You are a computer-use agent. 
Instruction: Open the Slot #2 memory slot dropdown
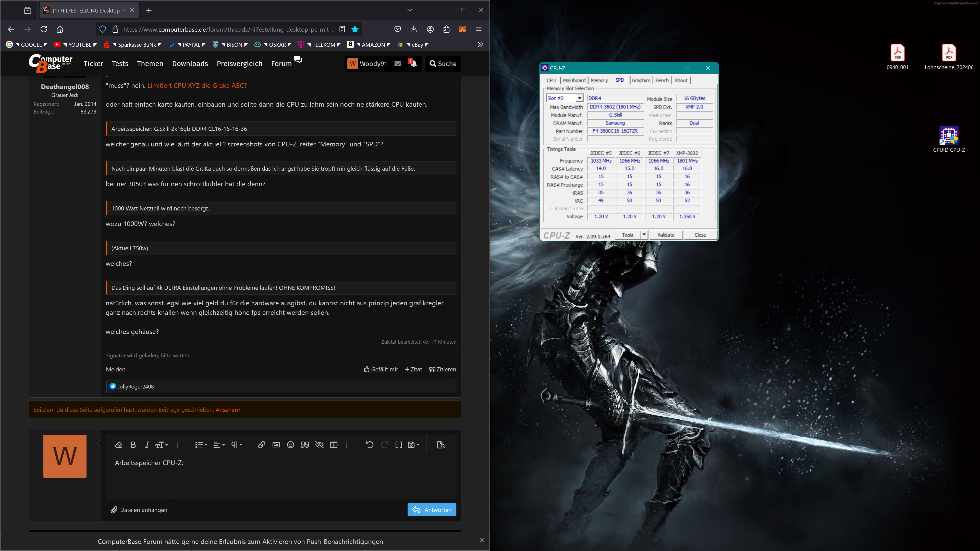point(579,98)
